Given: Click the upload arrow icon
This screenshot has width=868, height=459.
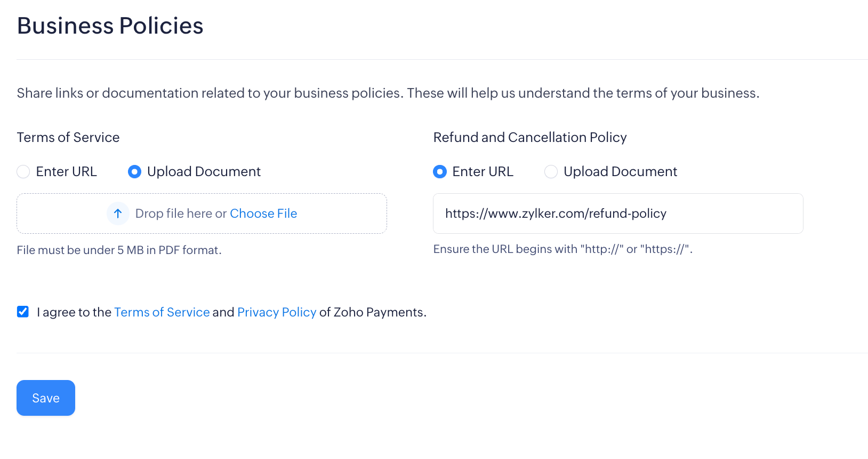Looking at the screenshot, I should (118, 213).
